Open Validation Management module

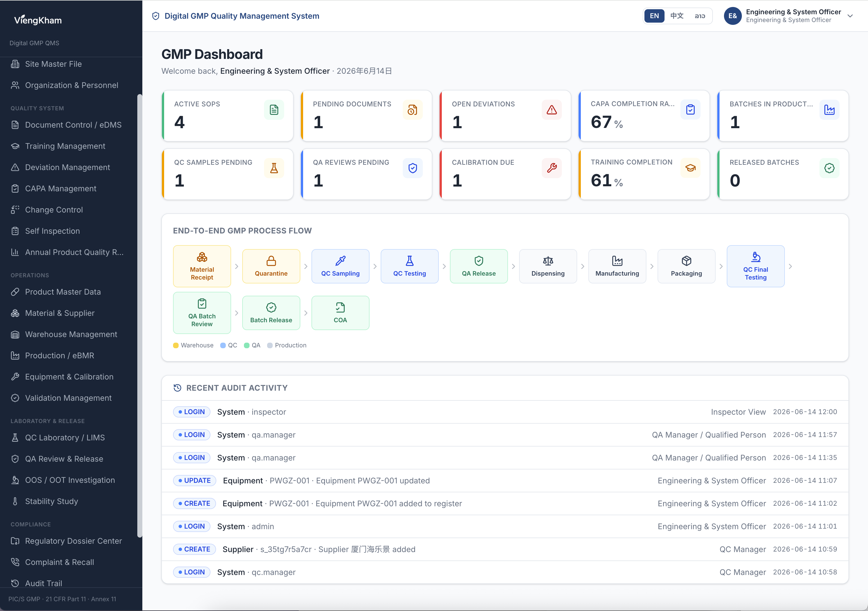point(71,398)
